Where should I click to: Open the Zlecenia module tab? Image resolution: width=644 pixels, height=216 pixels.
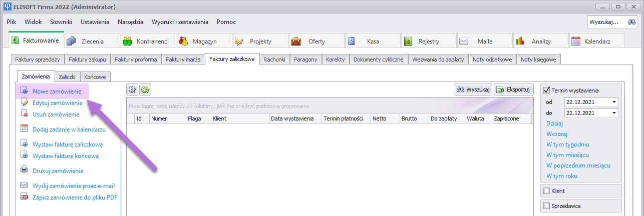tap(92, 41)
